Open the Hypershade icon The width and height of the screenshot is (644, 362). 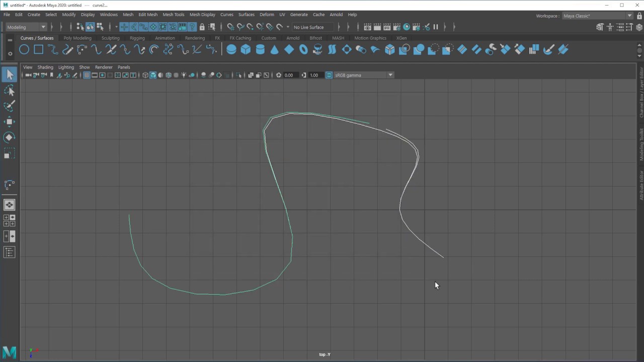pos(407,27)
